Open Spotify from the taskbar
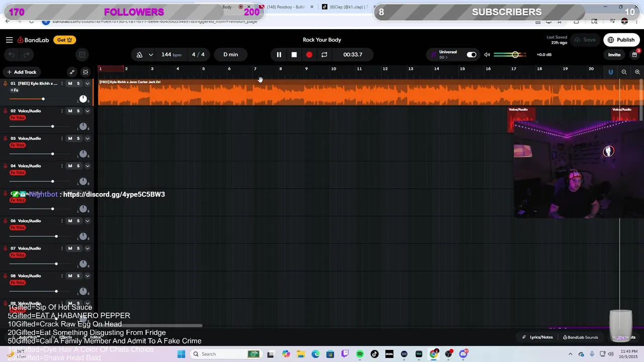Viewport: 644px width, 362px height. [360, 354]
